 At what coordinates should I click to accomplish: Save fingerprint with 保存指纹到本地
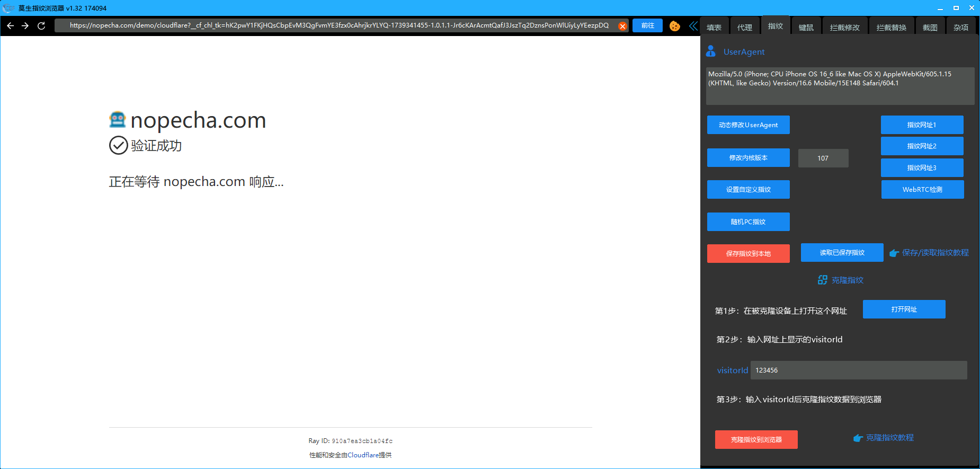tap(748, 254)
